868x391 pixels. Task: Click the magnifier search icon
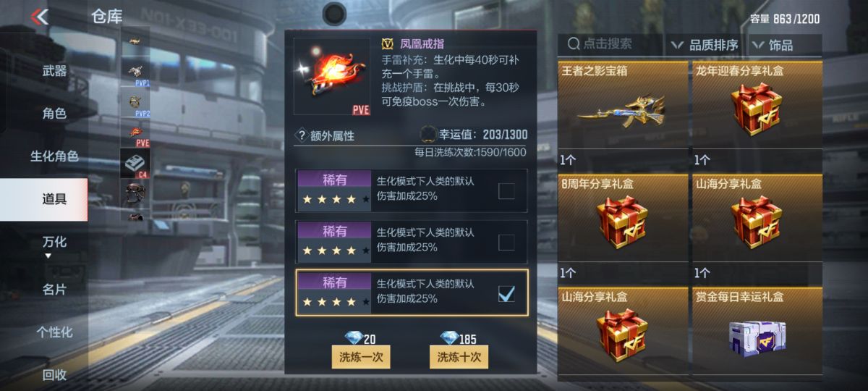pyautogui.click(x=574, y=44)
